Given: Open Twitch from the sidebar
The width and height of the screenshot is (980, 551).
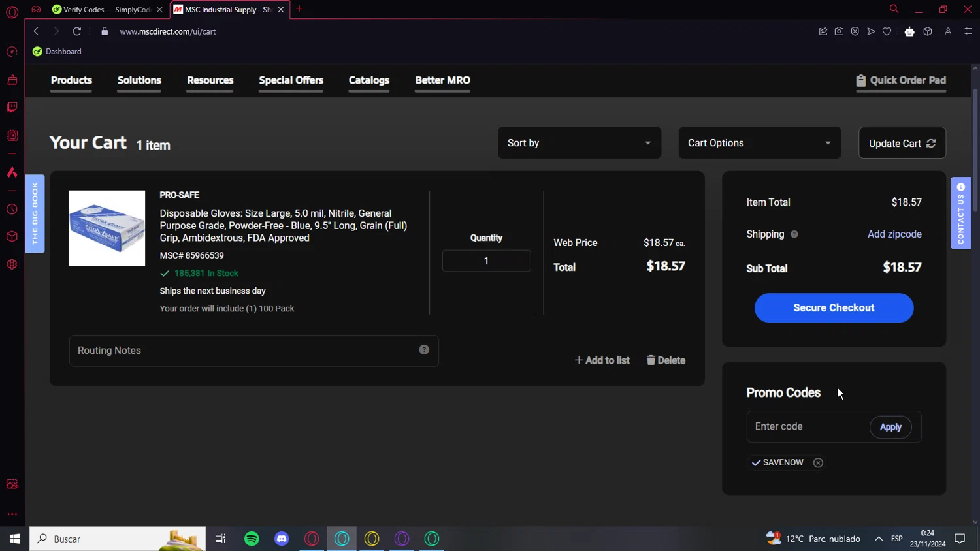Looking at the screenshot, I should pos(12,107).
